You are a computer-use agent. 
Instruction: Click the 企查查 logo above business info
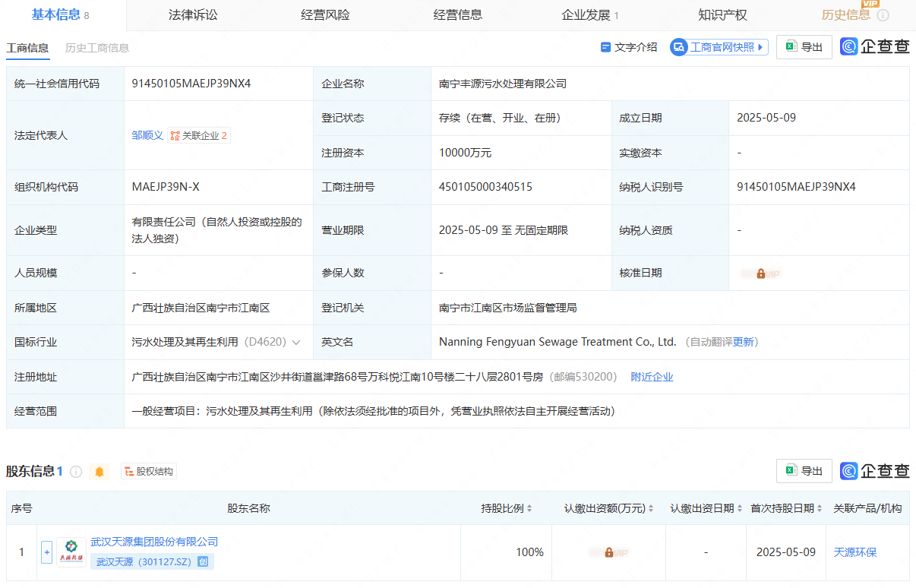tap(875, 47)
